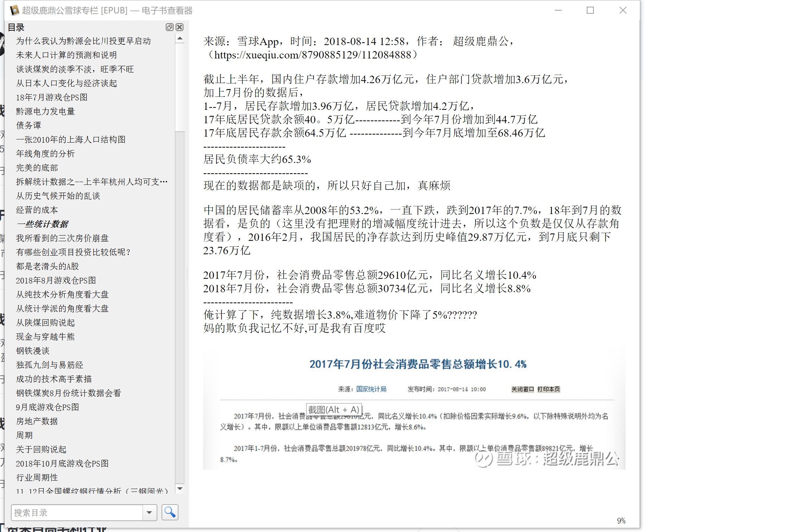Open chapter 都是老滑头的A股
The image size is (811, 532).
coord(48,266)
